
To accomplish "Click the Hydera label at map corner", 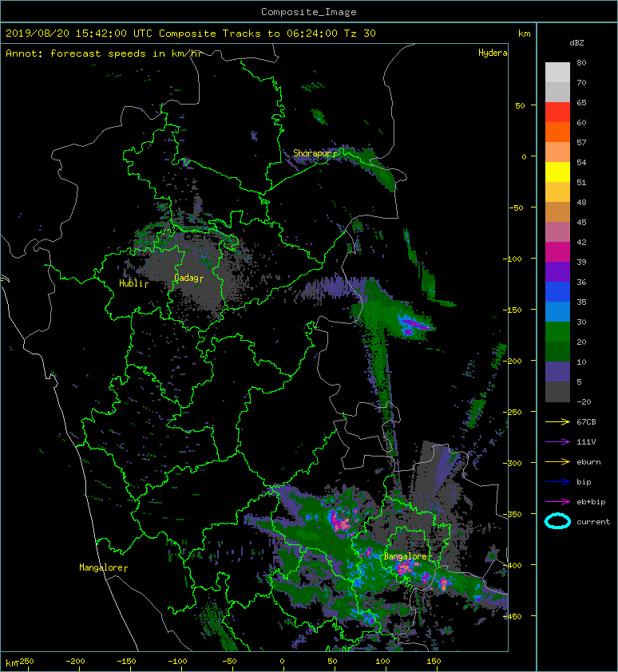I will pyautogui.click(x=493, y=53).
